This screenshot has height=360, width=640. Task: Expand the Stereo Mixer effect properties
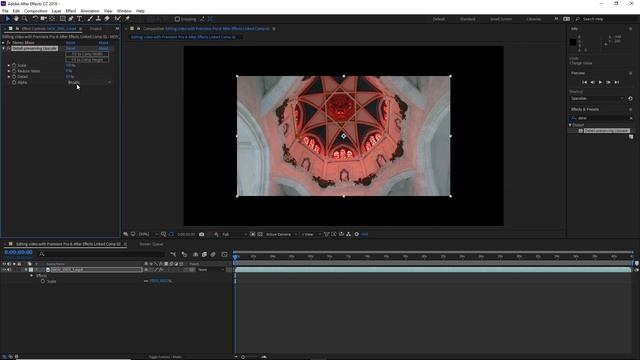[3, 42]
